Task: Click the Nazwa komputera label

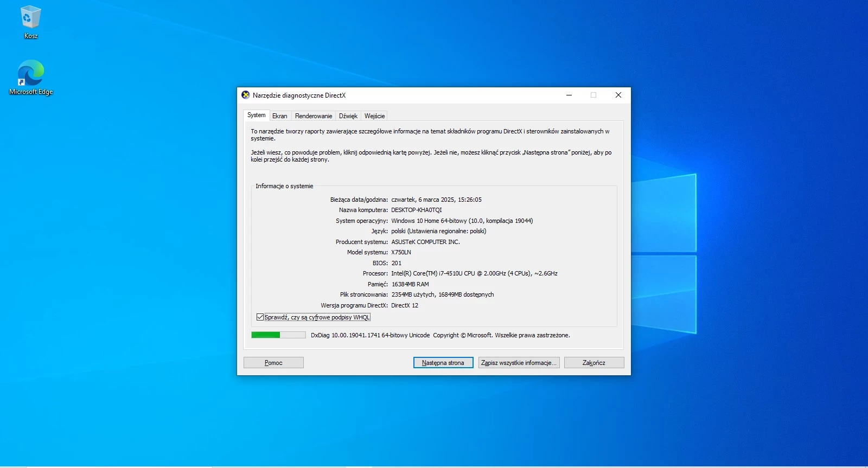Action: [x=363, y=210]
